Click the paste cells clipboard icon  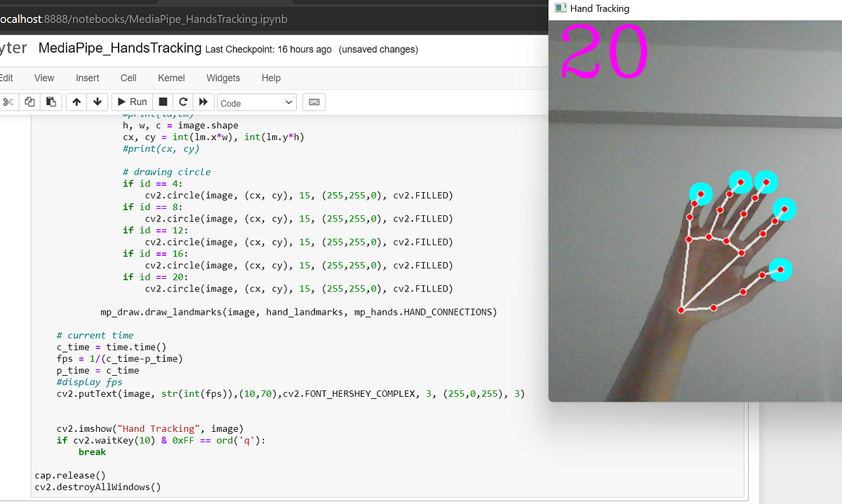pyautogui.click(x=50, y=102)
